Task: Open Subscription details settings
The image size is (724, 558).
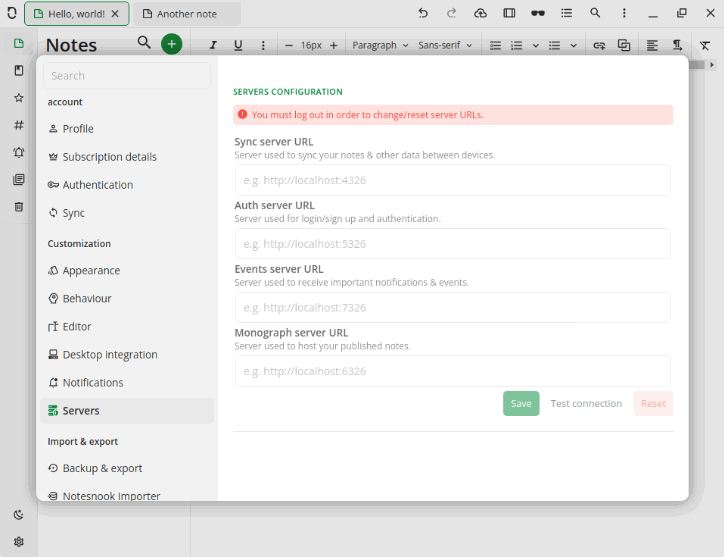Action: pos(127,157)
